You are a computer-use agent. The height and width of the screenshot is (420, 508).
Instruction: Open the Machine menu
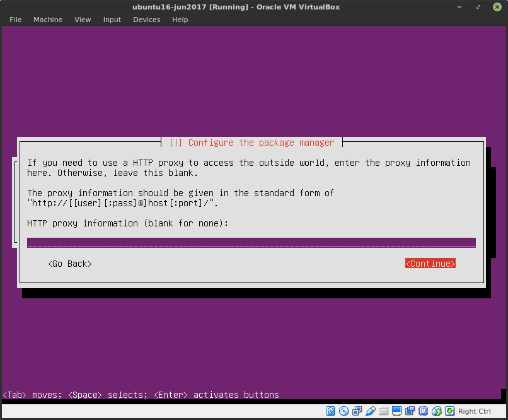[x=48, y=20]
